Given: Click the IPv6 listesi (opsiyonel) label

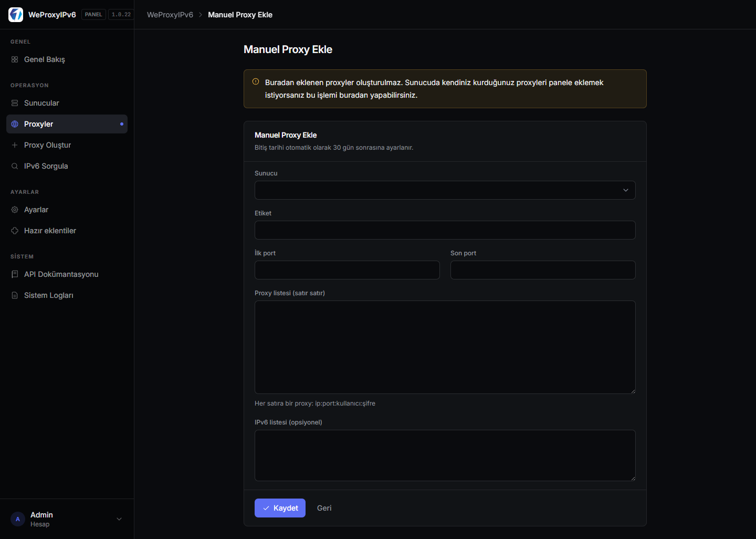Looking at the screenshot, I should pos(288,422).
